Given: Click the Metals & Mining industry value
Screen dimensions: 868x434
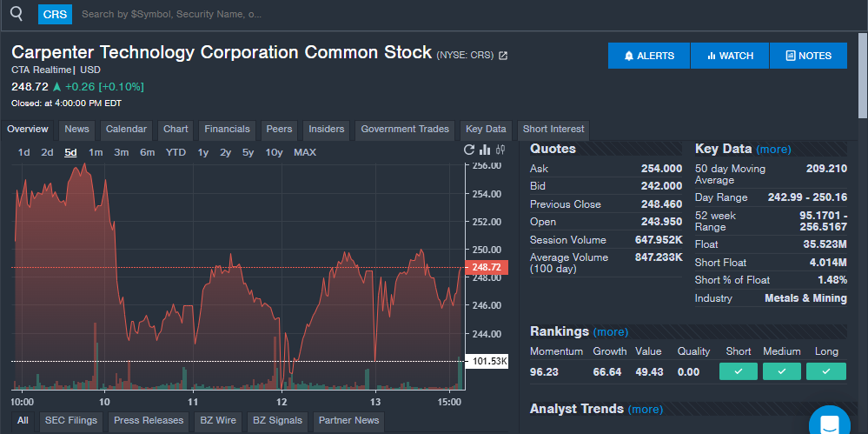Looking at the screenshot, I should [805, 298].
